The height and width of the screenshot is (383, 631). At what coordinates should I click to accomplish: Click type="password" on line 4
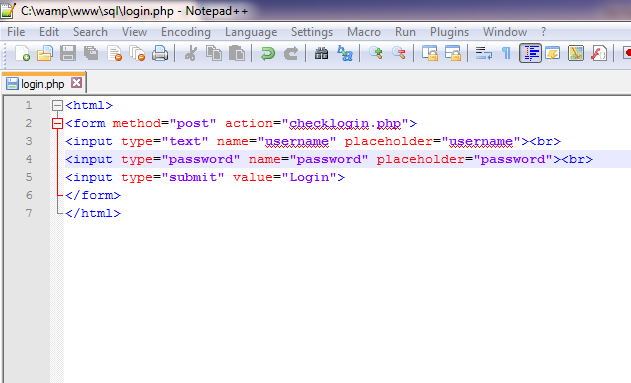pos(180,159)
